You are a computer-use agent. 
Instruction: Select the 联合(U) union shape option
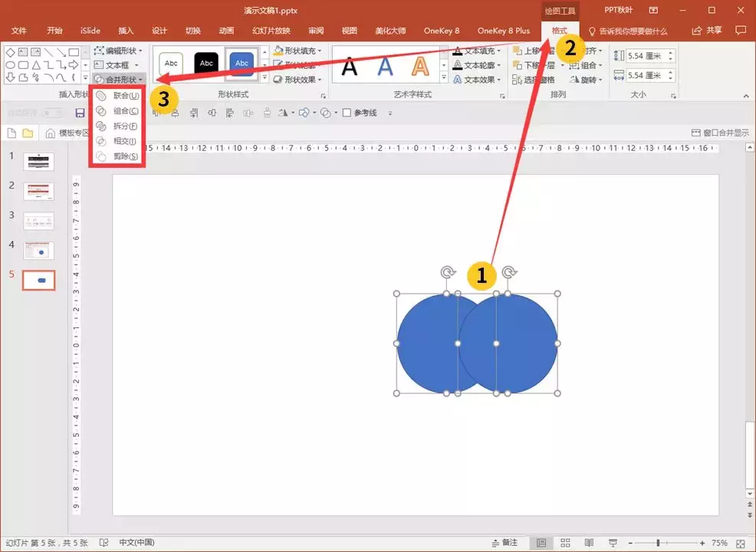click(117, 96)
